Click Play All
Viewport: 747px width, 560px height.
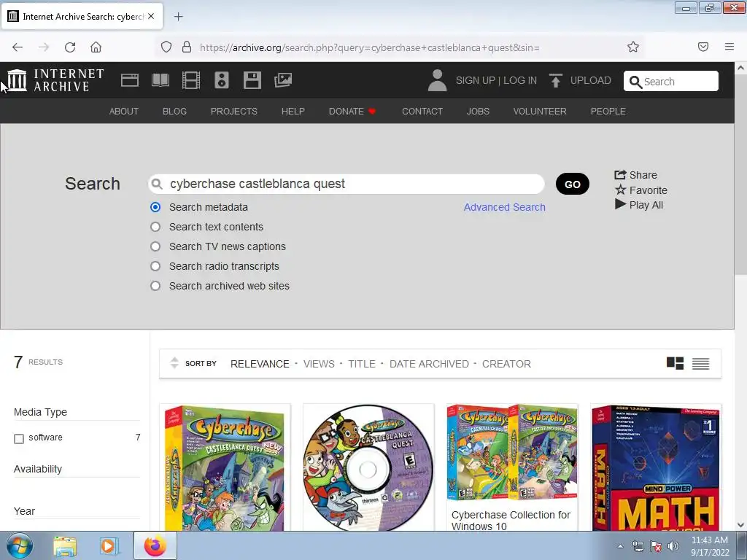pyautogui.click(x=639, y=205)
